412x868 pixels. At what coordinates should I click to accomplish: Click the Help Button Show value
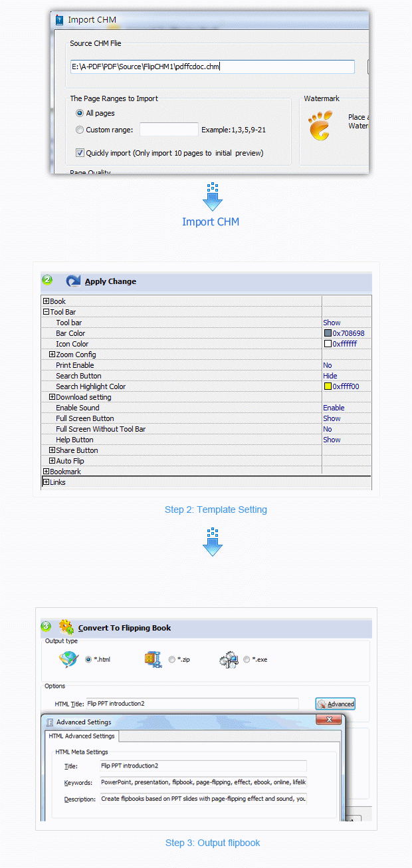332,440
